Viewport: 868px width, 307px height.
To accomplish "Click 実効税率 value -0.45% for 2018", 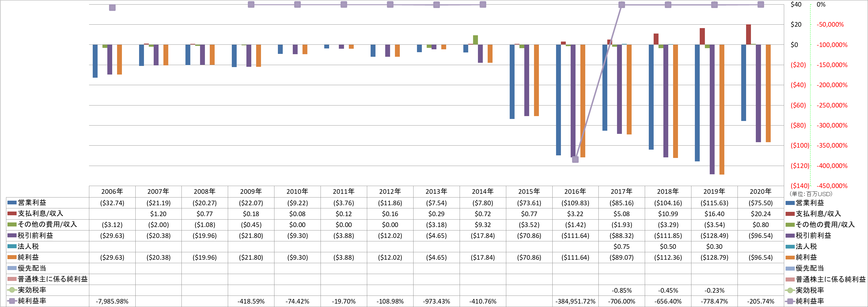I will point(668,290).
